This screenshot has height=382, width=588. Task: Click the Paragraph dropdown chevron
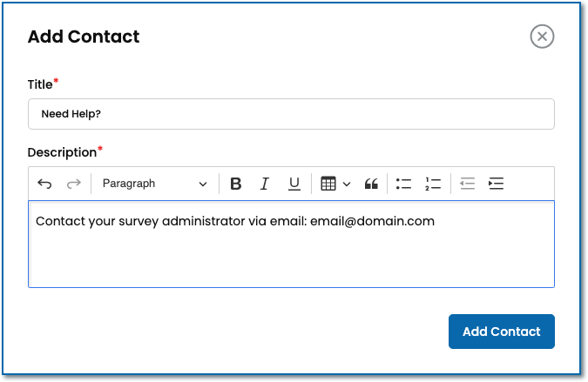203,184
